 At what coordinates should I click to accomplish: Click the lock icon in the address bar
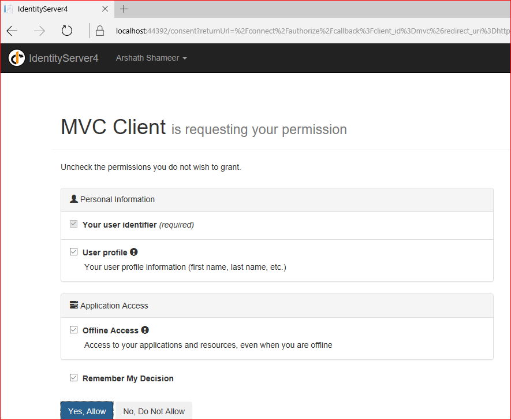[99, 31]
